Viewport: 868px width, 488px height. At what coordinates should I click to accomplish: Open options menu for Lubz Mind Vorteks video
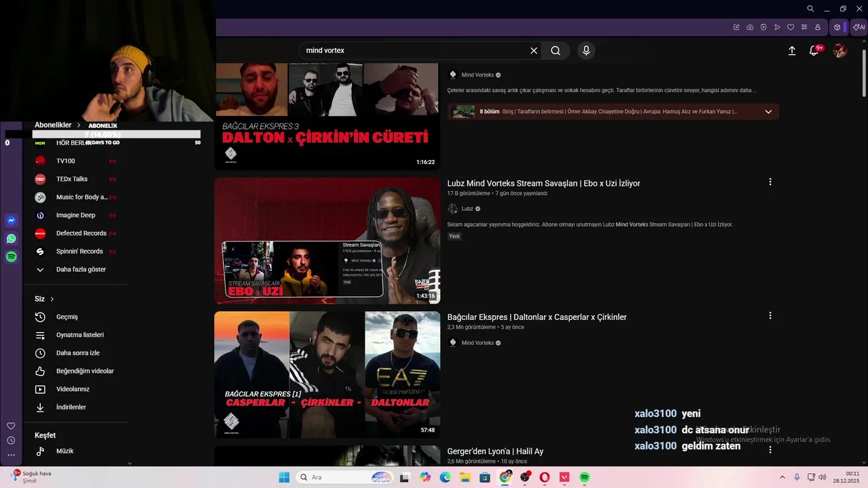tap(770, 182)
